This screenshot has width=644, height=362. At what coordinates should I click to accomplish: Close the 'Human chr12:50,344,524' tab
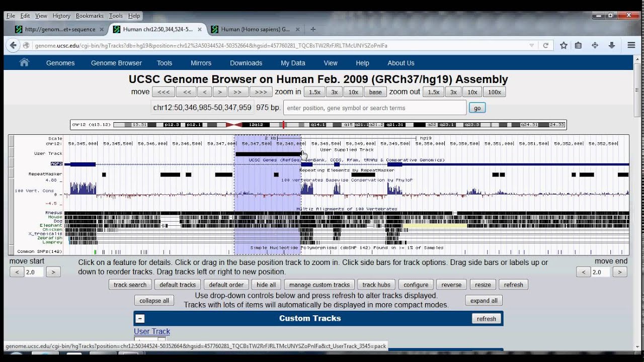coord(200,29)
